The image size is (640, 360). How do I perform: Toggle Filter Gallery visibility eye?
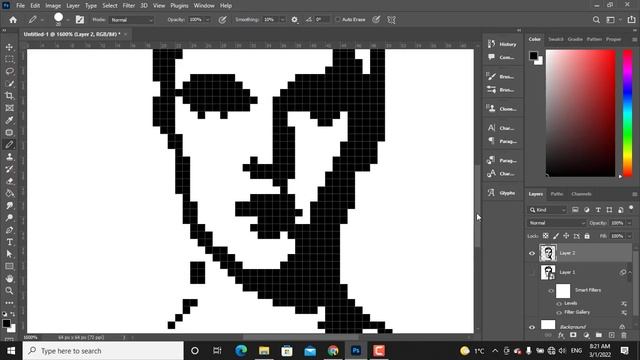tap(559, 313)
